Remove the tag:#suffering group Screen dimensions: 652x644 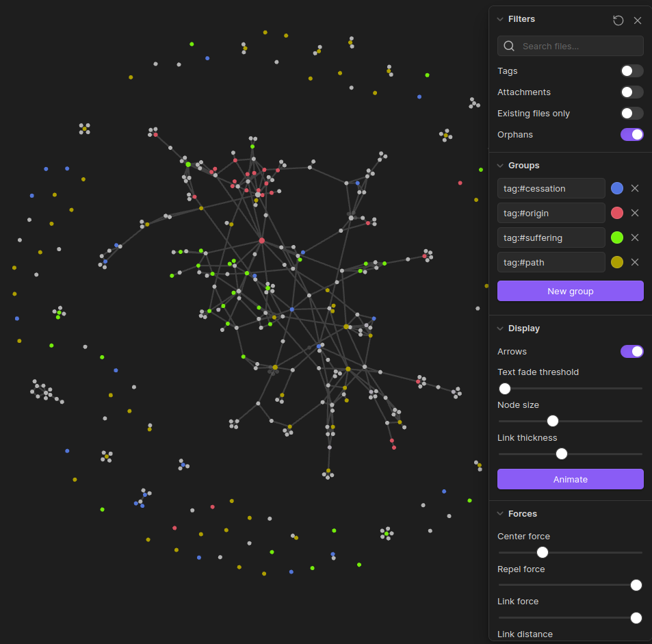[x=635, y=237]
